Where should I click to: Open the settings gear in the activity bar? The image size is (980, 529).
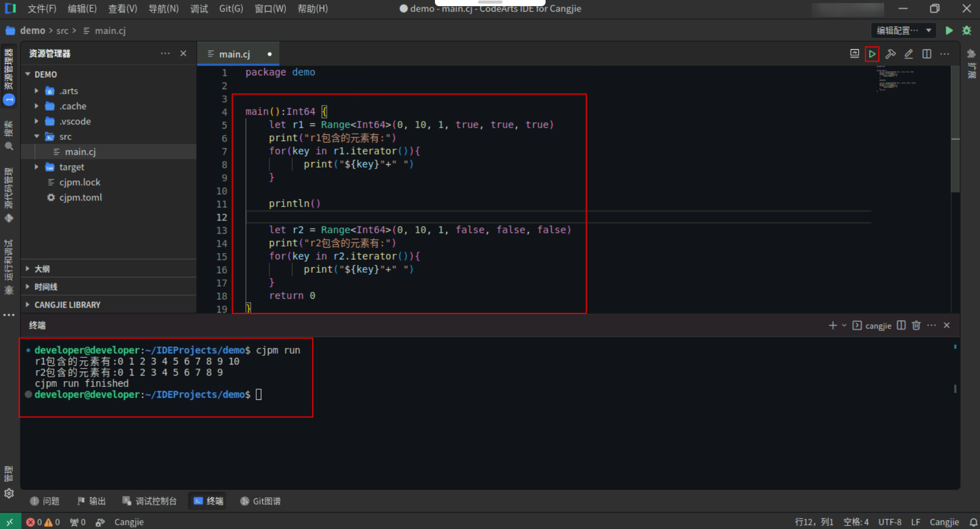point(9,494)
